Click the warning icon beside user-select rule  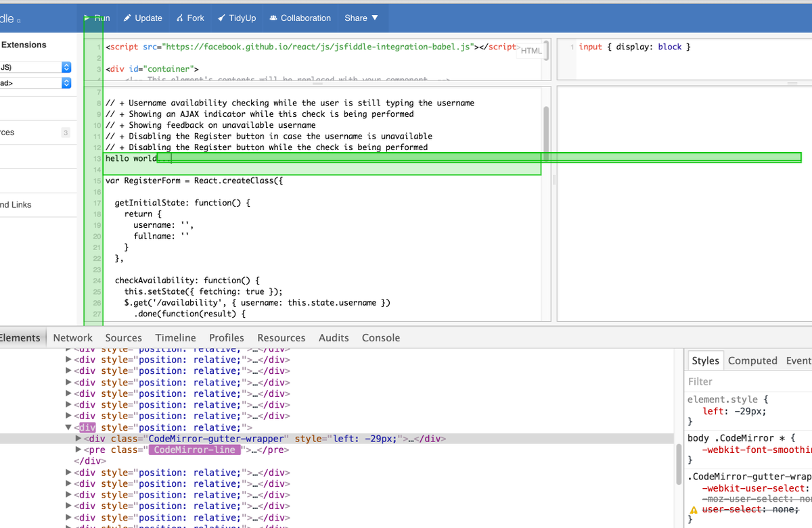click(x=693, y=510)
